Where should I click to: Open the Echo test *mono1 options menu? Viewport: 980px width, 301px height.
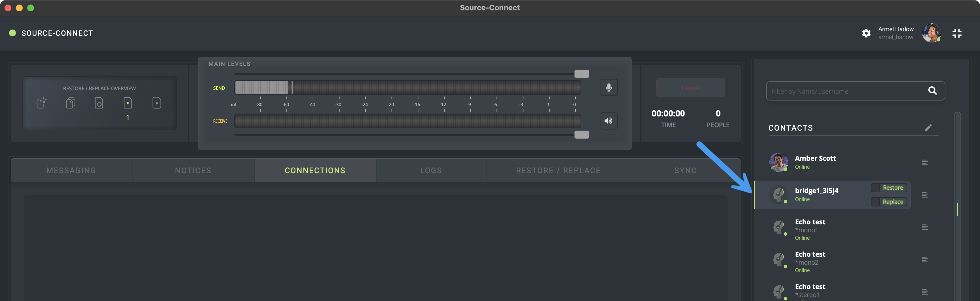(x=925, y=227)
